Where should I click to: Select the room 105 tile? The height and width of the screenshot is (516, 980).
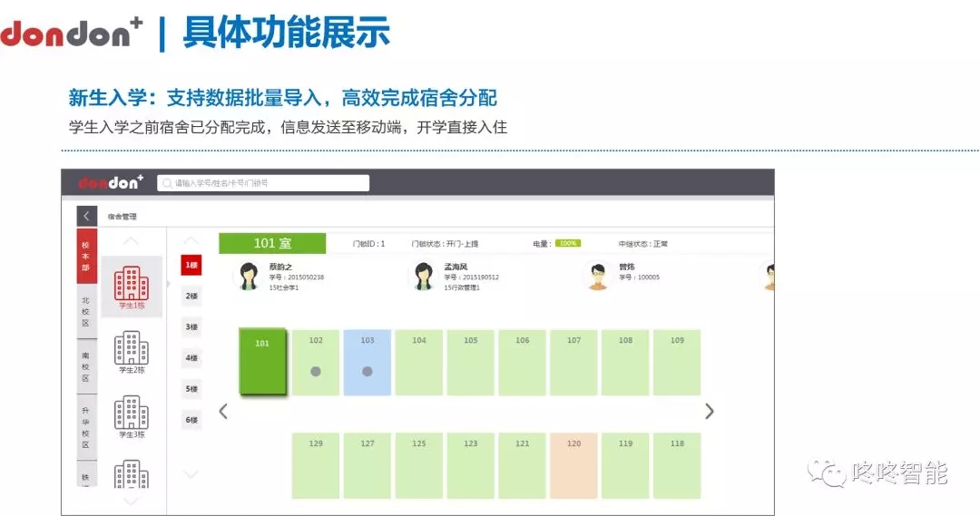tap(471, 363)
